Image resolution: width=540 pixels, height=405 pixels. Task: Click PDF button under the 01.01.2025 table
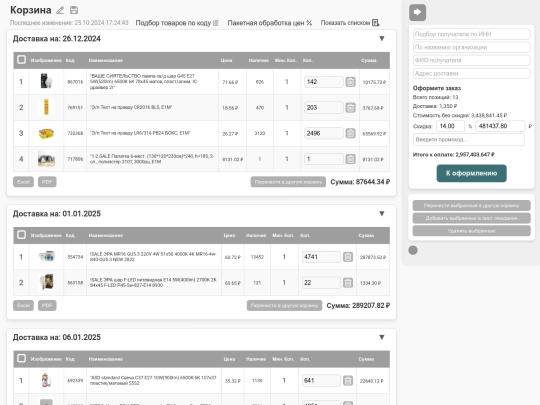click(47, 305)
